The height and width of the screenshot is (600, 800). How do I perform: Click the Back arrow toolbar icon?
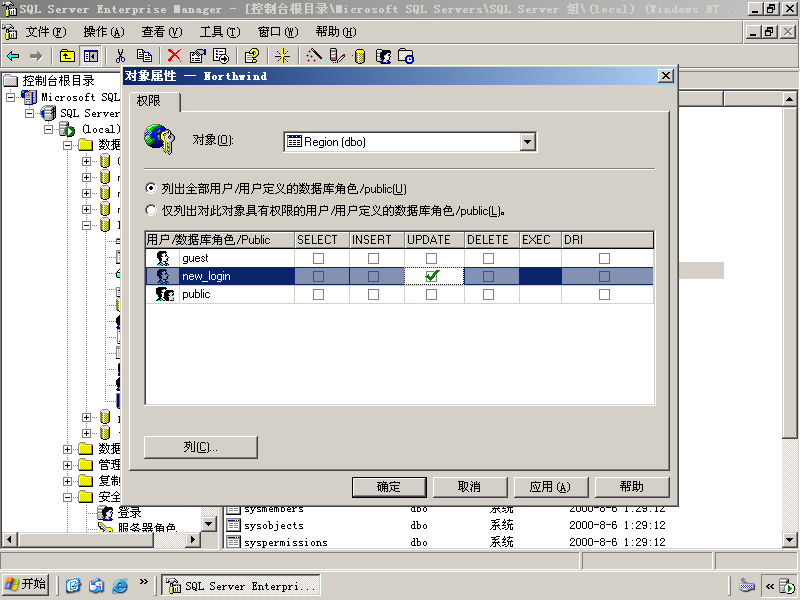tap(13, 56)
